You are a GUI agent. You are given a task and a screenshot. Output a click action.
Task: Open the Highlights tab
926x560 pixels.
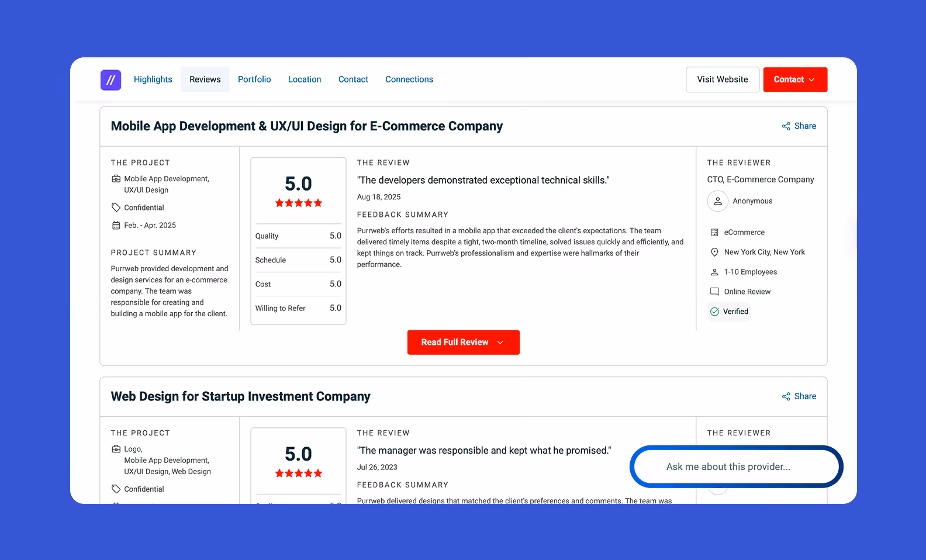[x=153, y=79]
